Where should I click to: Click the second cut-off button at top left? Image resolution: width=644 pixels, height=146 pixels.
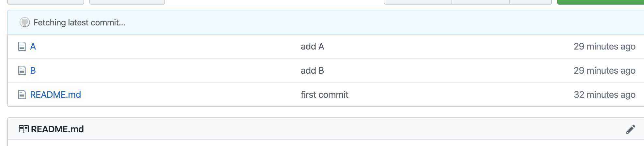tap(127, 2)
